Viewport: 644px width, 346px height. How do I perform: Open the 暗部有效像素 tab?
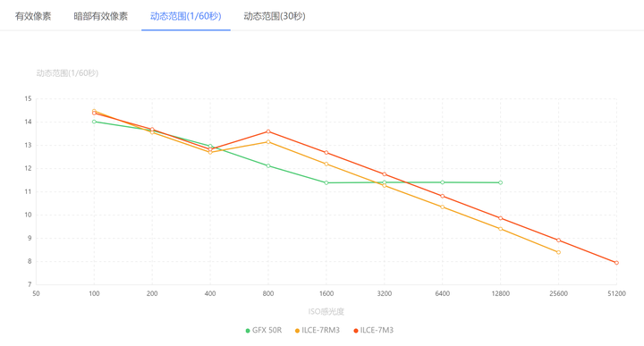[x=100, y=16]
